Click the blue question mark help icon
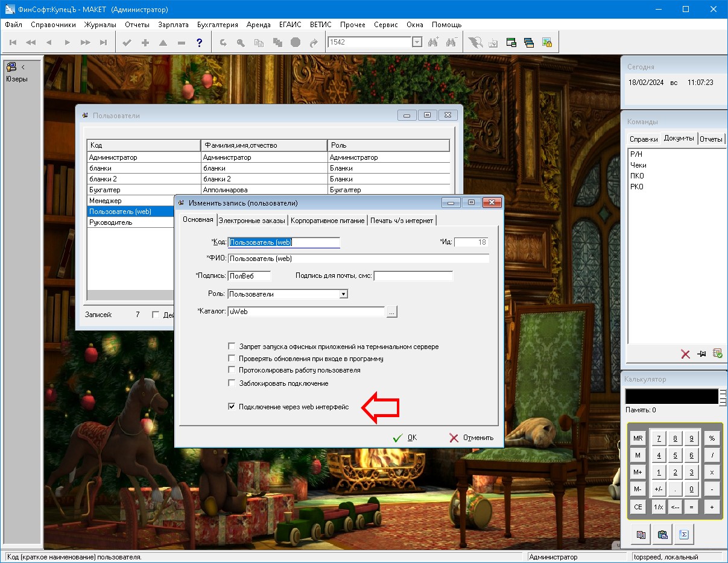 pos(200,42)
